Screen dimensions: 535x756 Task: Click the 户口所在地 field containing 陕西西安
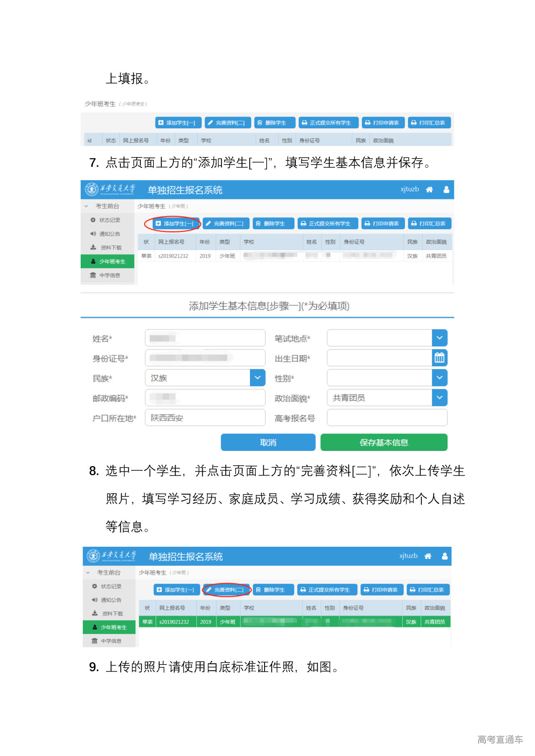pyautogui.click(x=205, y=418)
